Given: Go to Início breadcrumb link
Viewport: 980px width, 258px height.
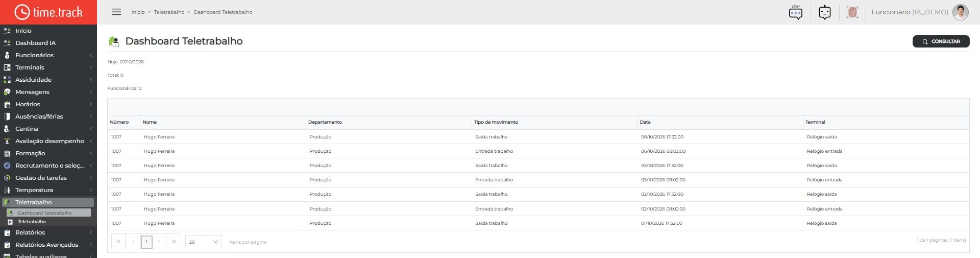Looking at the screenshot, I should tap(138, 12).
